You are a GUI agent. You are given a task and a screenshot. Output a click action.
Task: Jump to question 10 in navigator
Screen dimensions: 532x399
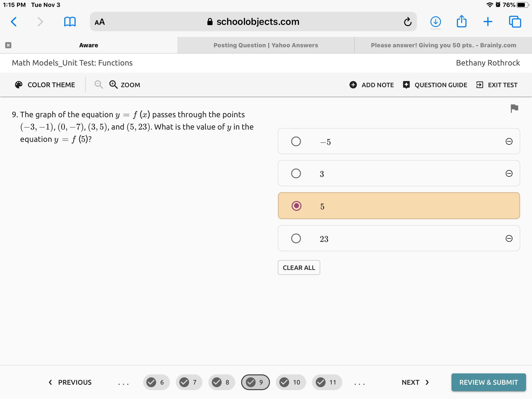click(x=291, y=382)
